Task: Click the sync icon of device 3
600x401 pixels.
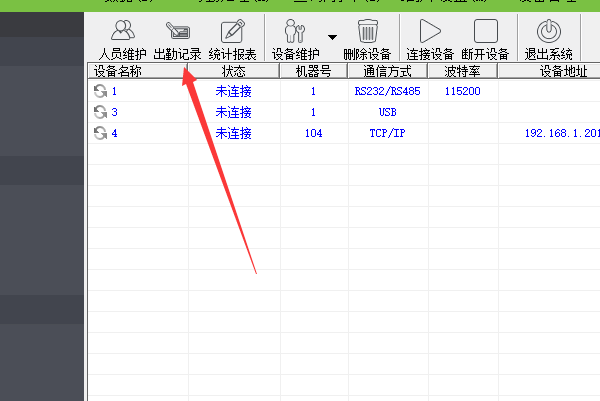Action: (100, 112)
